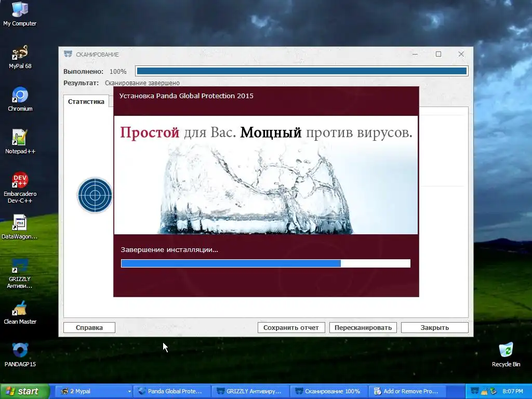Launch GRIZZLY Антиви… desktop shortcut
Viewport: 532px width, 399px height.
click(x=20, y=273)
